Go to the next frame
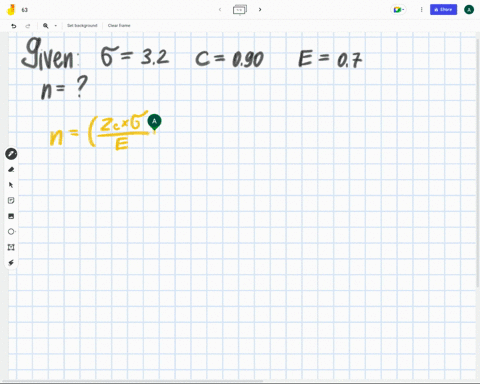The height and width of the screenshot is (384, 480). tap(260, 10)
